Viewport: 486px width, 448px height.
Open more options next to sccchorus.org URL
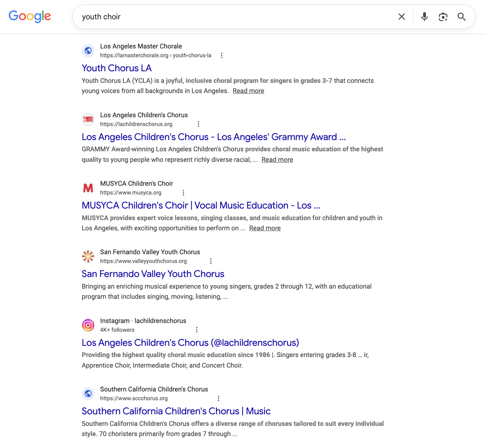(218, 398)
